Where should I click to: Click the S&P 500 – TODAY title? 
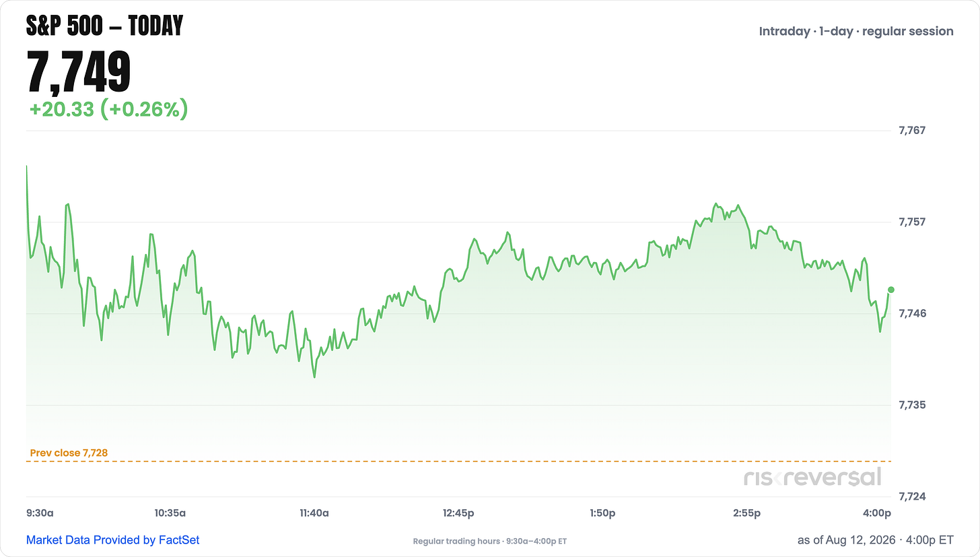104,26
